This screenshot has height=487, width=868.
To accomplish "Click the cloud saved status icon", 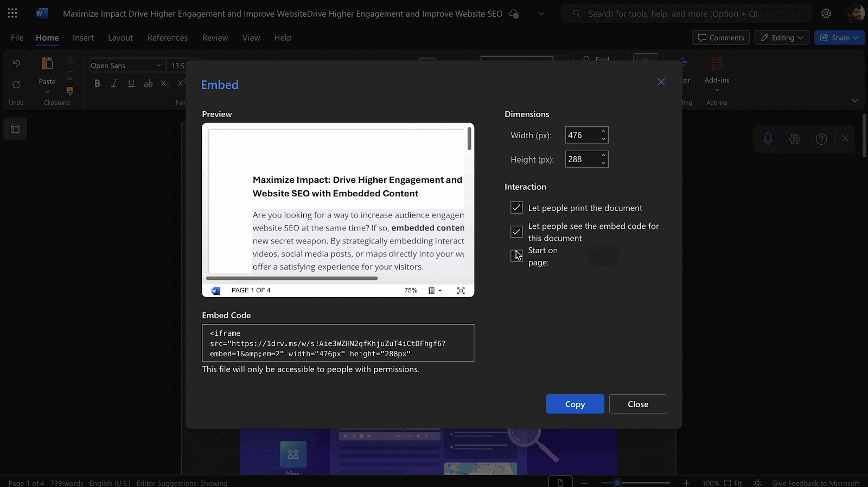I will pyautogui.click(x=513, y=14).
